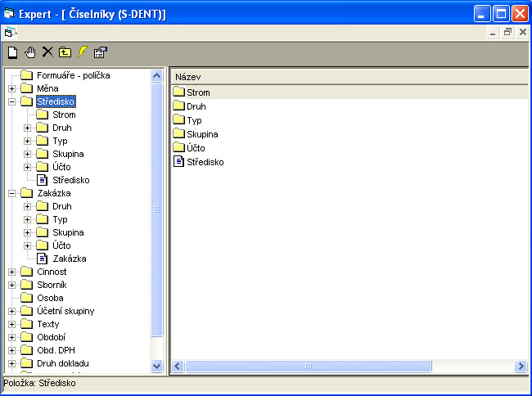Select Středisko document item in right list
The width and height of the screenshot is (532, 396).
205,162
